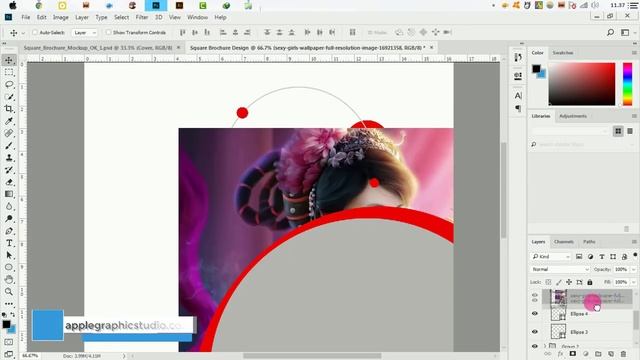Open the Fill slider arrow
Screen dimensions: 640x360
[x=633, y=282]
